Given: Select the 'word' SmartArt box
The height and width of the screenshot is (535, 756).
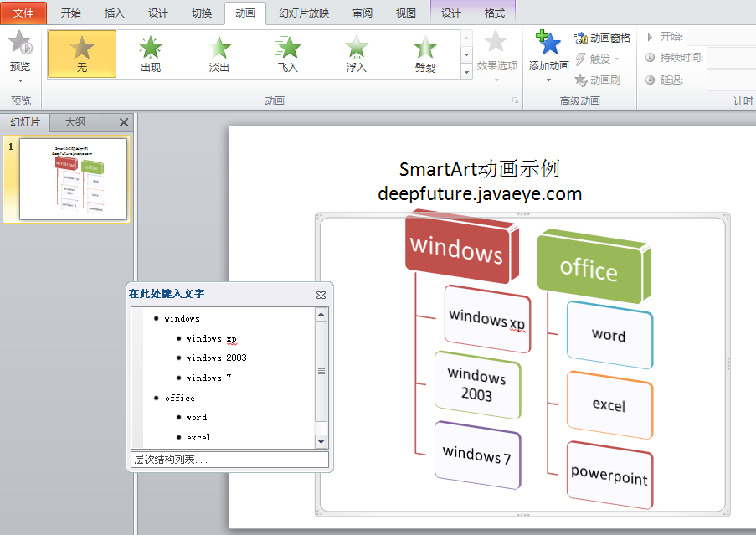Looking at the screenshot, I should point(609,335).
